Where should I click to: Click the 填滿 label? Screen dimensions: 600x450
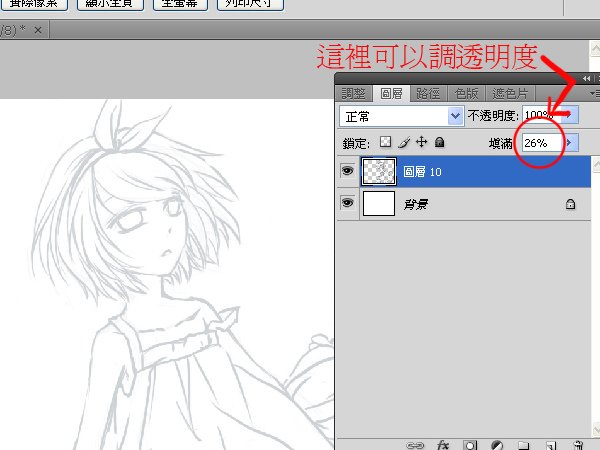click(501, 143)
